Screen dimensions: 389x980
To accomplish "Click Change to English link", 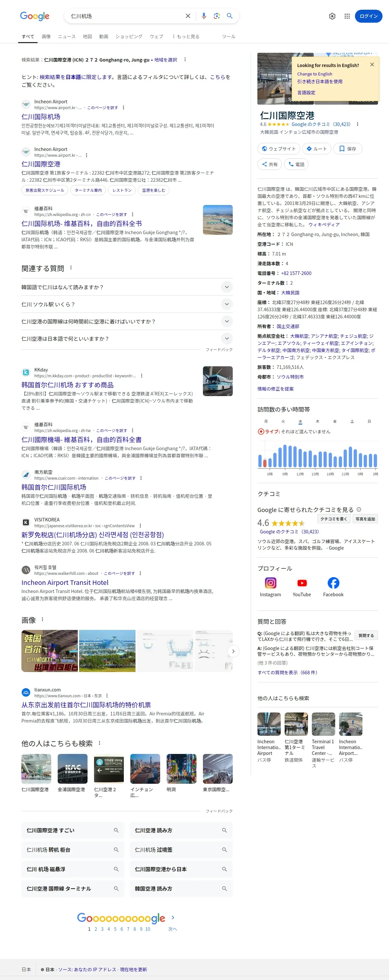I will [x=314, y=74].
